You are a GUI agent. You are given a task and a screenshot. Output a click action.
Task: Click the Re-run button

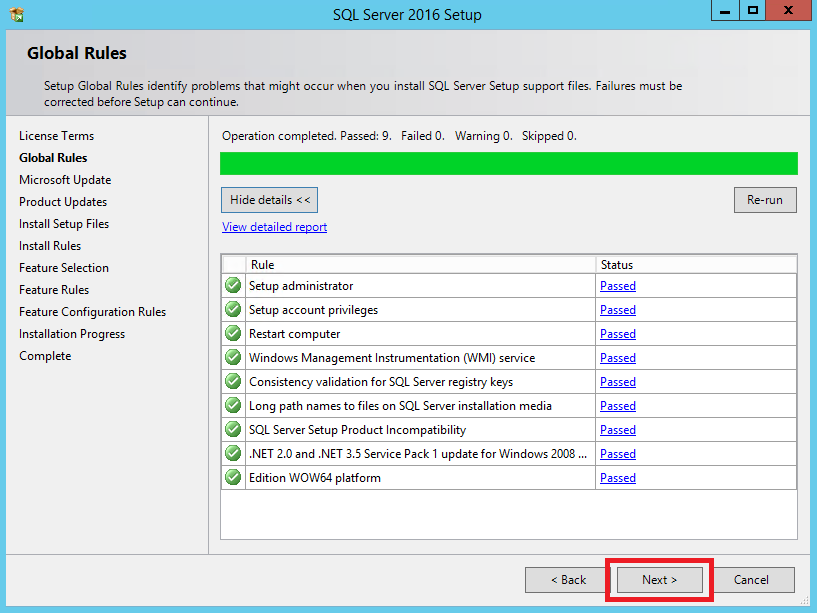point(765,200)
